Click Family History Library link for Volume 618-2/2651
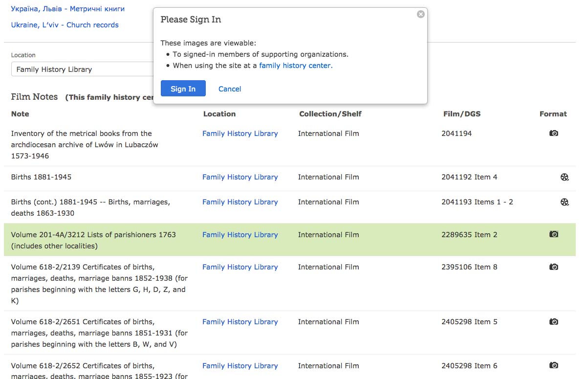This screenshot has width=588, height=379. click(240, 322)
